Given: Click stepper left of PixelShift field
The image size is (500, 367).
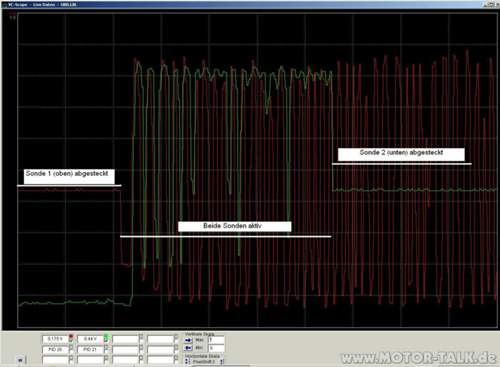Looking at the screenshot, I should [187, 361].
